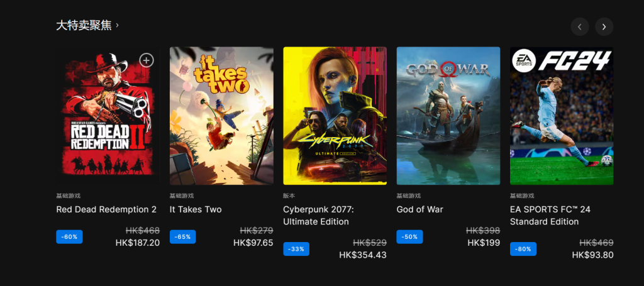Viewport: 644px width, 286px height.
Task: Click the struck-through HK$469 original price
Action: click(596, 243)
